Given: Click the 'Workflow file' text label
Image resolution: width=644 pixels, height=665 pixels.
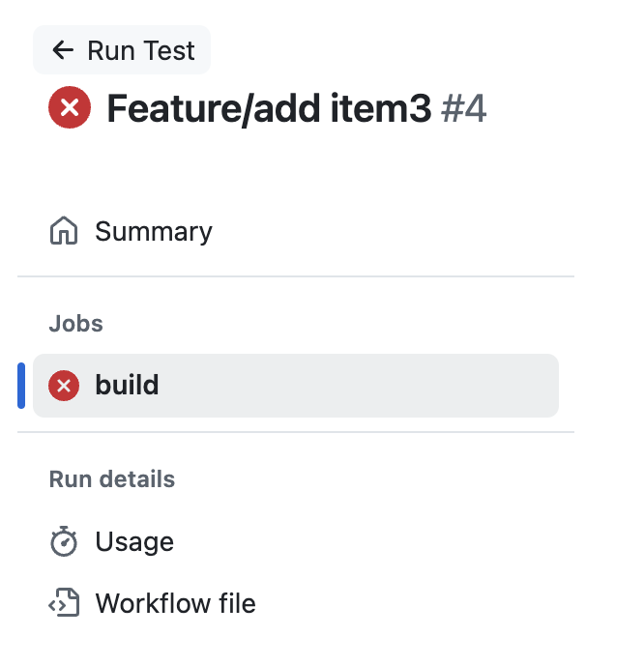Looking at the screenshot, I should point(176,603).
